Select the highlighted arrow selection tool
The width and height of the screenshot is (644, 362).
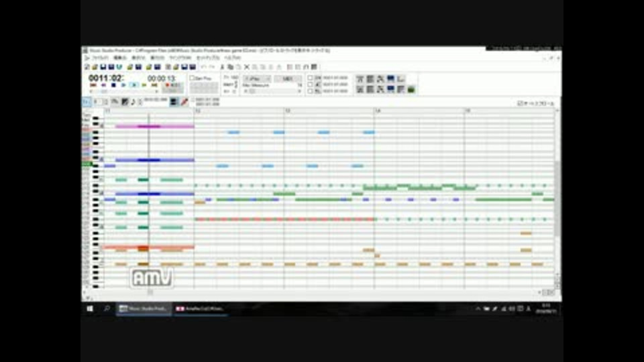pyautogui.click(x=87, y=101)
